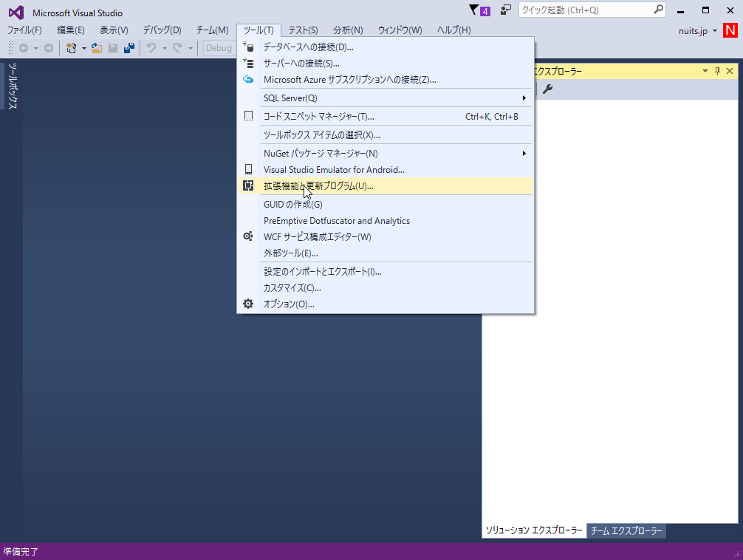Click the Visual Studio logo icon

16,13
